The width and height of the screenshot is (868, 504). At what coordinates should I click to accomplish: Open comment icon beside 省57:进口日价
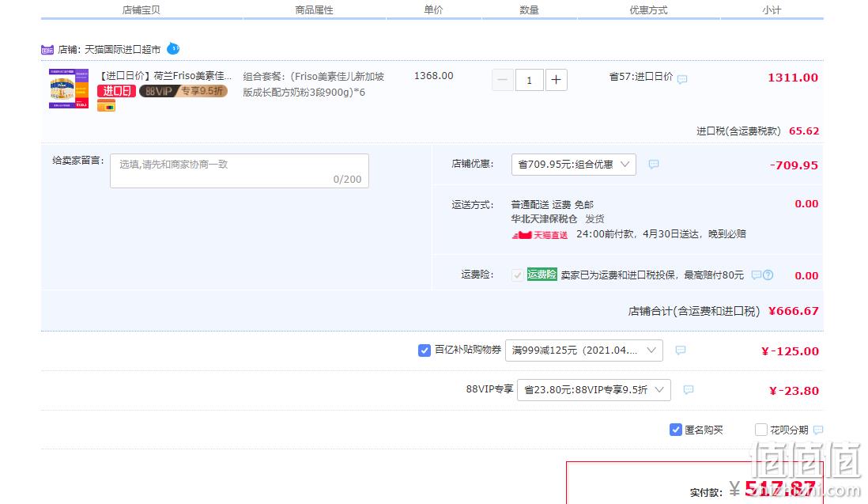pos(682,79)
